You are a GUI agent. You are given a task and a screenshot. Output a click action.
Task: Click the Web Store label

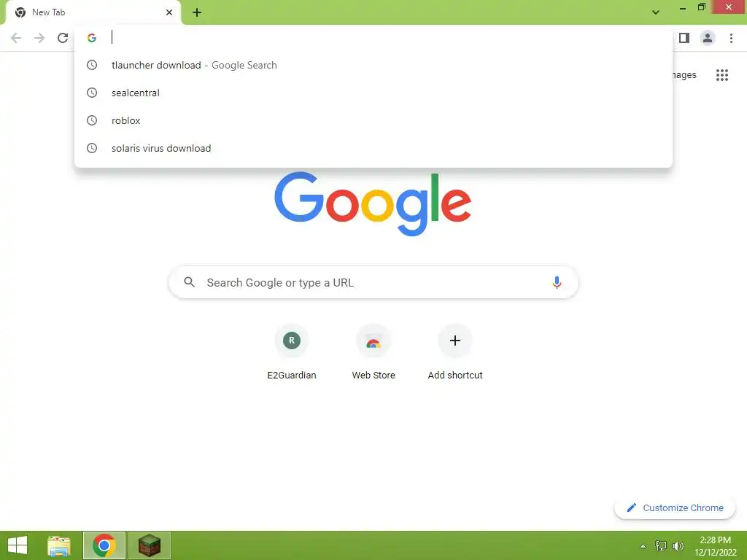[373, 376]
